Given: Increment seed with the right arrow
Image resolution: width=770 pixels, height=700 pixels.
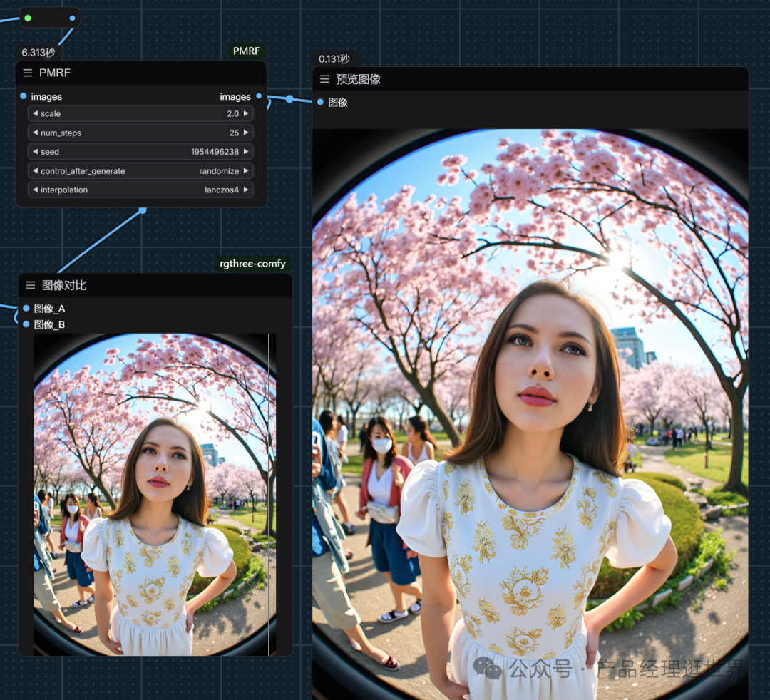Looking at the screenshot, I should [x=246, y=152].
